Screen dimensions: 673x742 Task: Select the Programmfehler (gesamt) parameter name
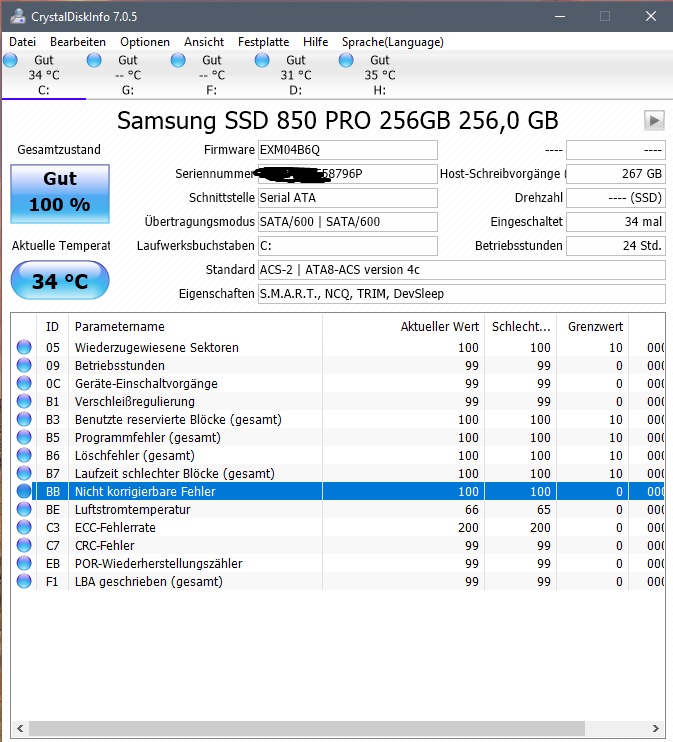point(148,438)
